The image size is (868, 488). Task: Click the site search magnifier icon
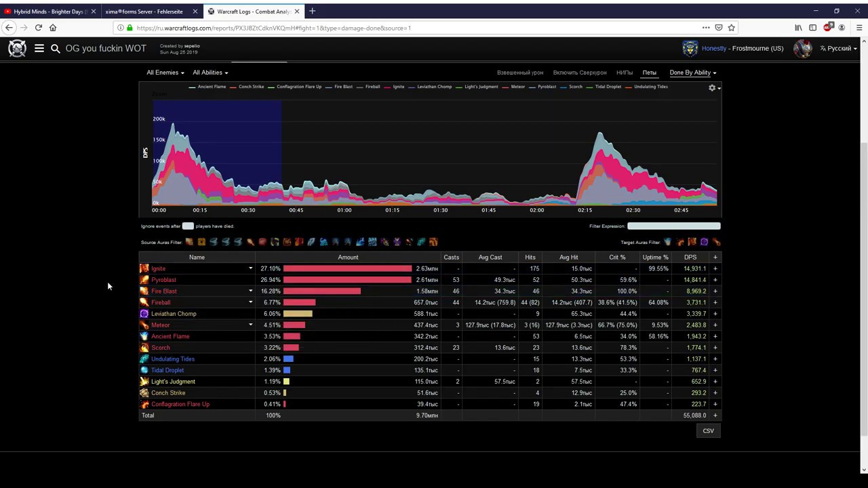[x=56, y=49]
